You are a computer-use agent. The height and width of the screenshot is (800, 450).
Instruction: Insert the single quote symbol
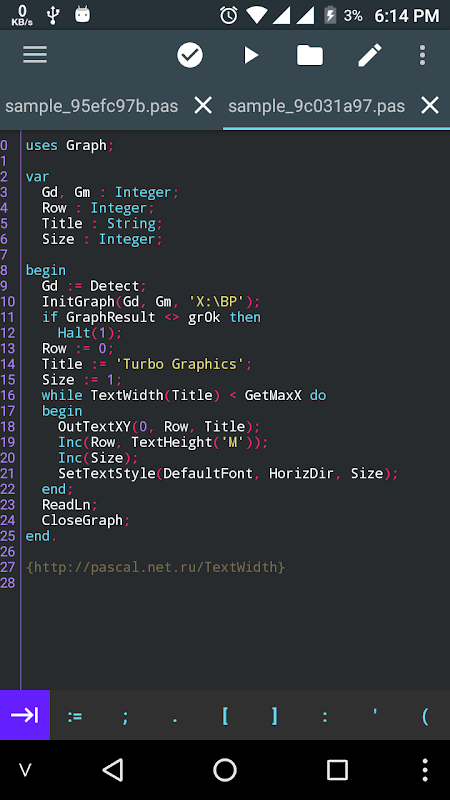click(375, 716)
